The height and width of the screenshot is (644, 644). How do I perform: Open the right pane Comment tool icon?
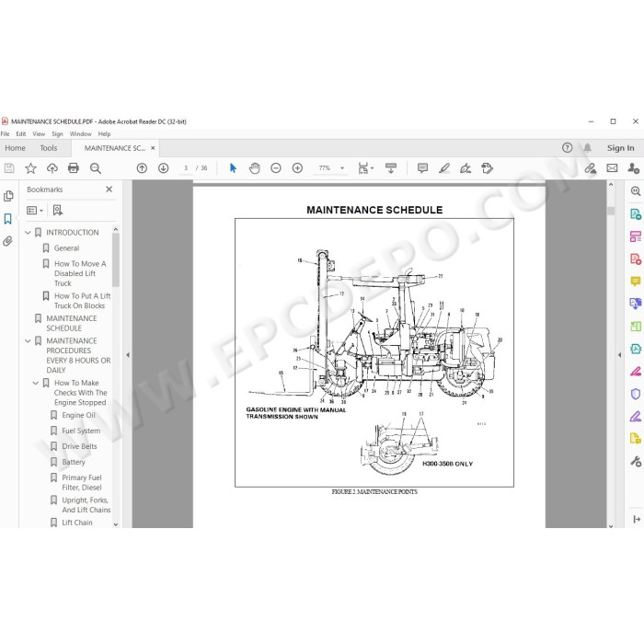pos(636,282)
